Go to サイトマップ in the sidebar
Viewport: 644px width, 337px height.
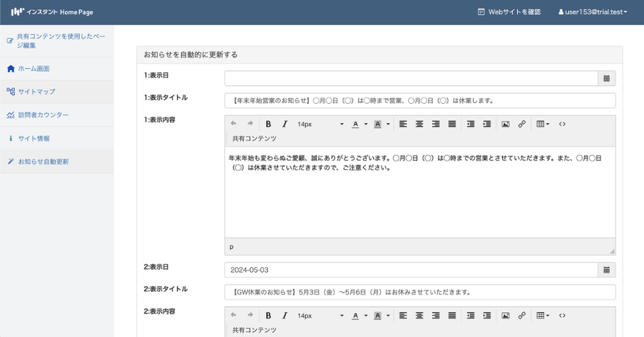[36, 91]
